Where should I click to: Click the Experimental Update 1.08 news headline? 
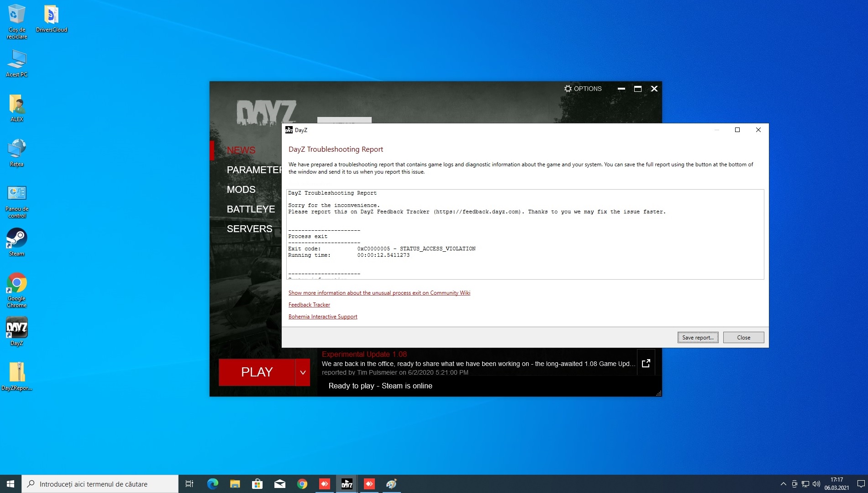[x=364, y=354]
